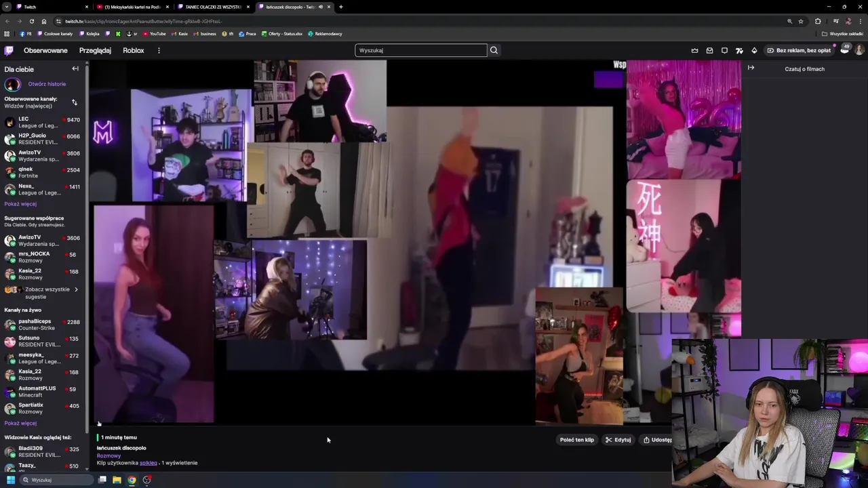This screenshot has height=488, width=868.
Task: Bookmark this page with star icon
Action: (801, 21)
